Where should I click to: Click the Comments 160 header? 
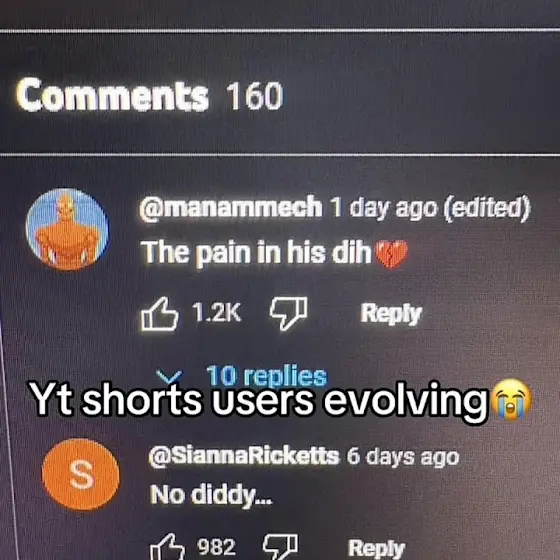[x=149, y=95]
